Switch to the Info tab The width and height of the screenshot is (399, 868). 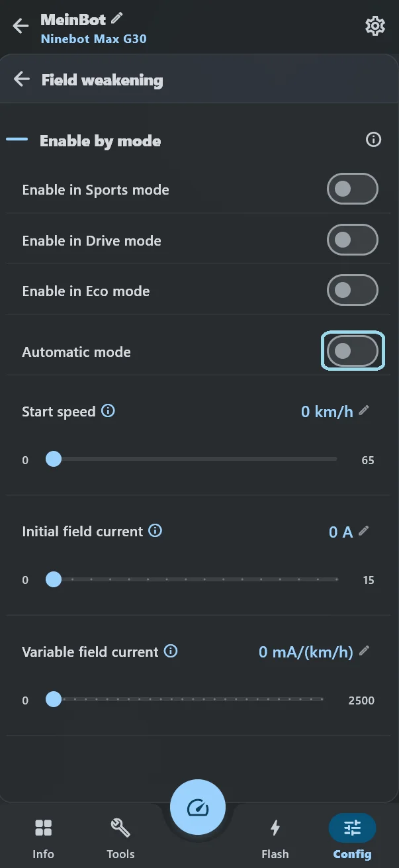(x=43, y=837)
